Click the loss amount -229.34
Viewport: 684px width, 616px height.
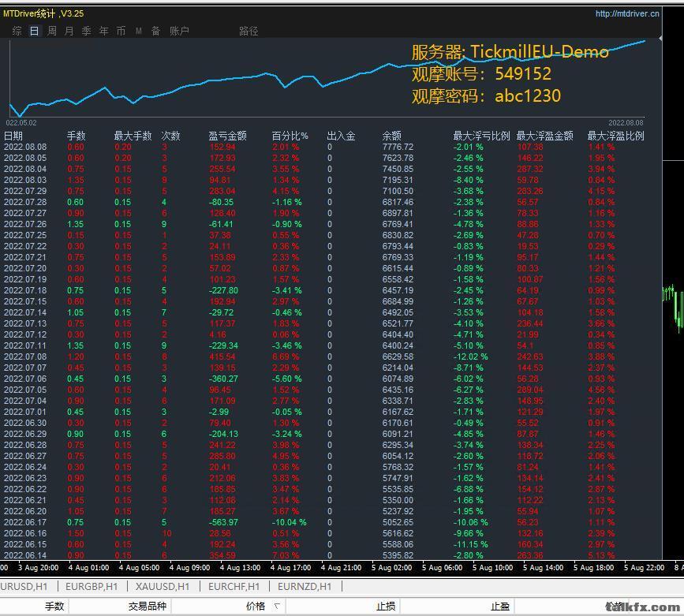pos(224,345)
